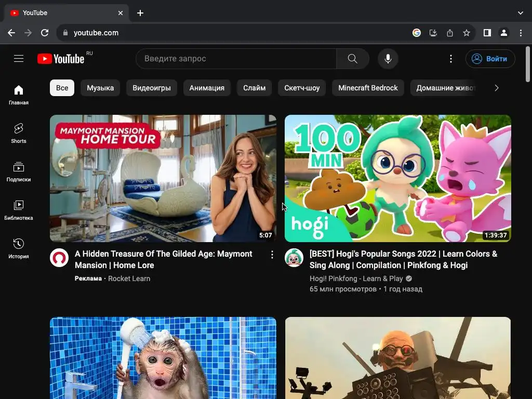Play the Maymont Mansion Home Tour thumbnail
The width and height of the screenshot is (532, 399).
163,179
